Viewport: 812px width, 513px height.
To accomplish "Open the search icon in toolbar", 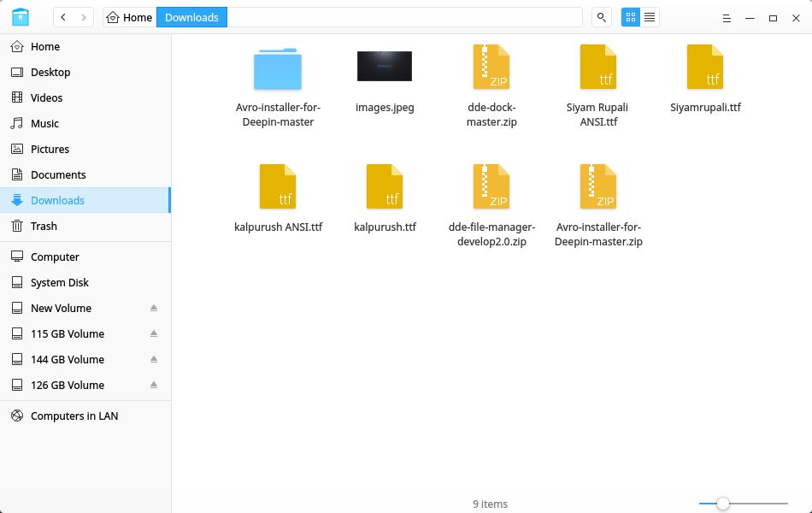I will [602, 17].
